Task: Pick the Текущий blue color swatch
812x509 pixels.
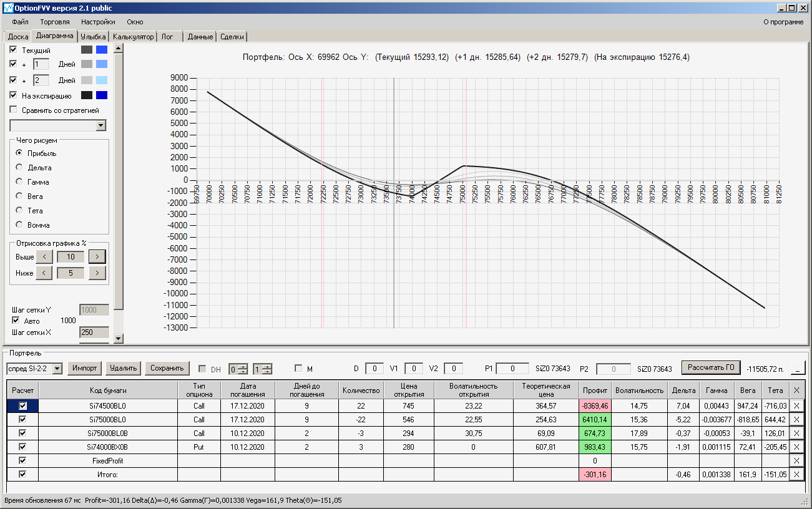Action: [102, 49]
